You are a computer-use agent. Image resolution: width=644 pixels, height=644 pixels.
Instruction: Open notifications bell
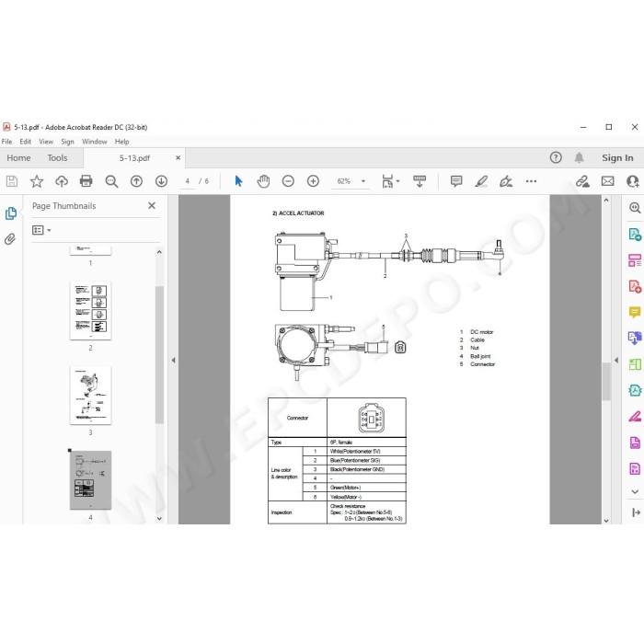click(x=579, y=157)
